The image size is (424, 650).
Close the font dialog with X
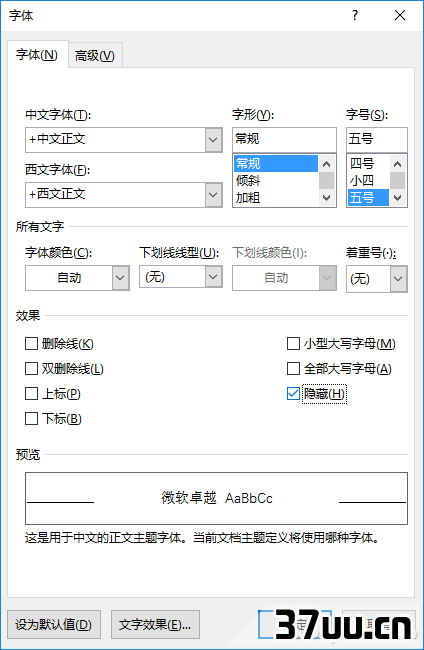tap(400, 15)
